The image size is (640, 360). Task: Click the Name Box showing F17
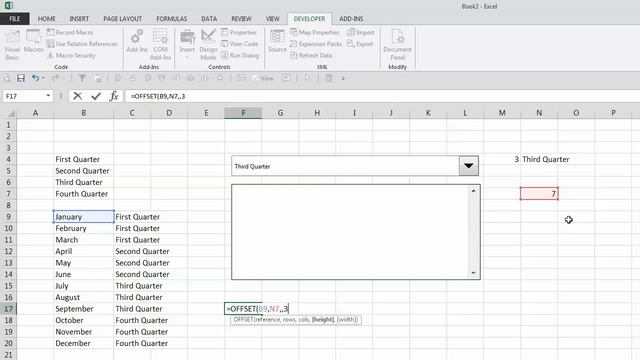(x=24, y=96)
